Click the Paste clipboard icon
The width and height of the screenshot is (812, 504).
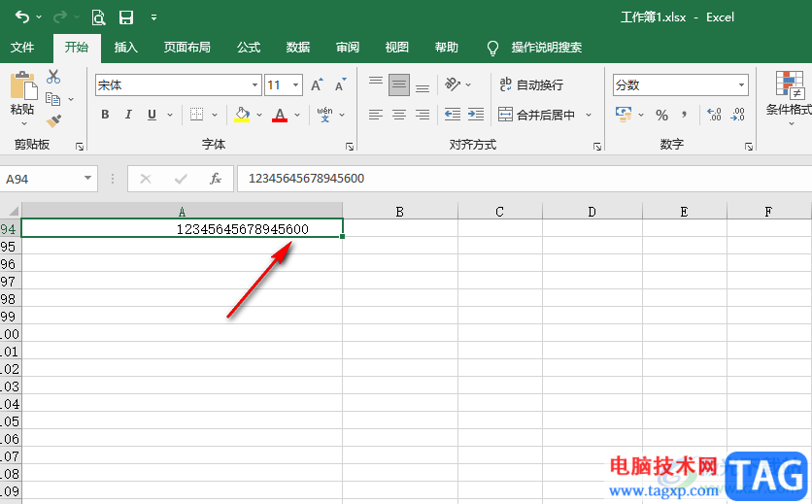point(23,85)
